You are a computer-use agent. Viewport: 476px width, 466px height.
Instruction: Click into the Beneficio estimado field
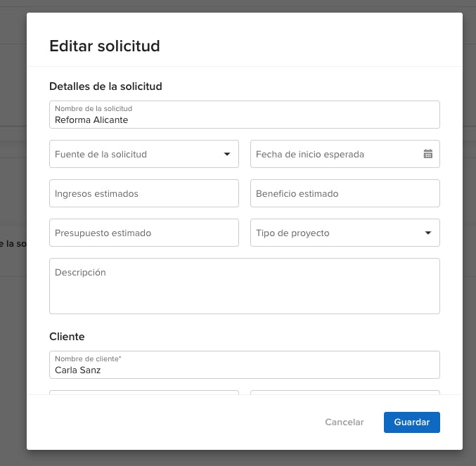coord(345,193)
